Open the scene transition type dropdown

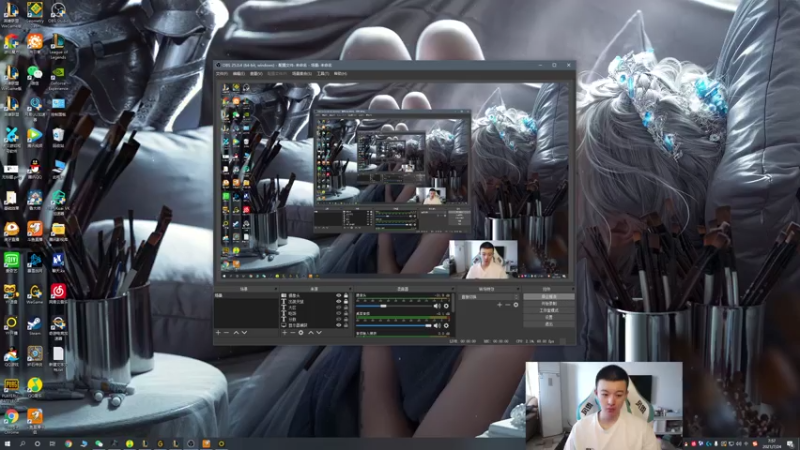489,297
